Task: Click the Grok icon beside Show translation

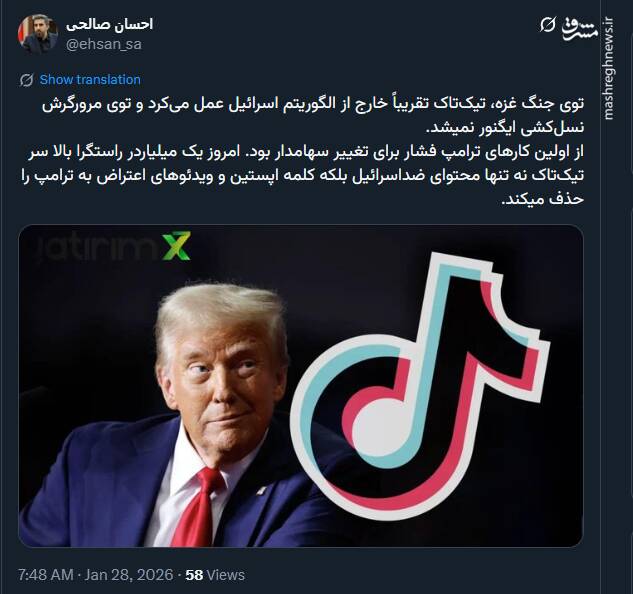Action: coord(27,80)
